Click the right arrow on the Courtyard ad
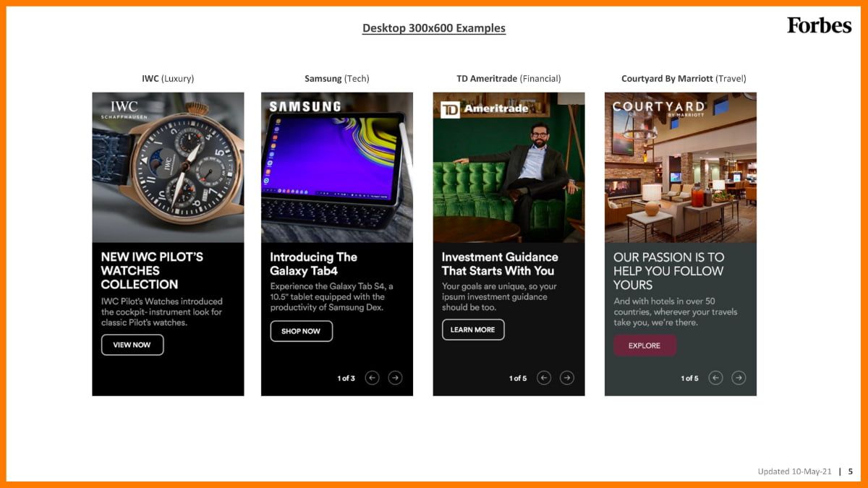The width and height of the screenshot is (868, 488). (739, 377)
